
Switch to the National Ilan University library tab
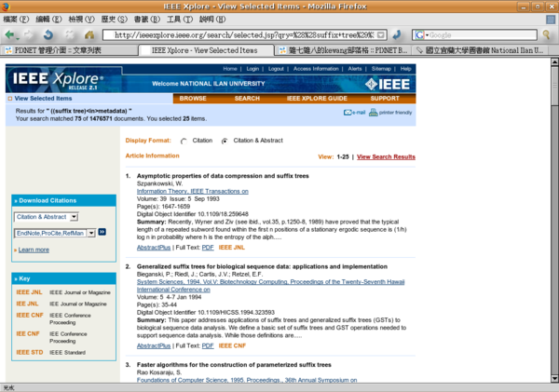coord(480,50)
